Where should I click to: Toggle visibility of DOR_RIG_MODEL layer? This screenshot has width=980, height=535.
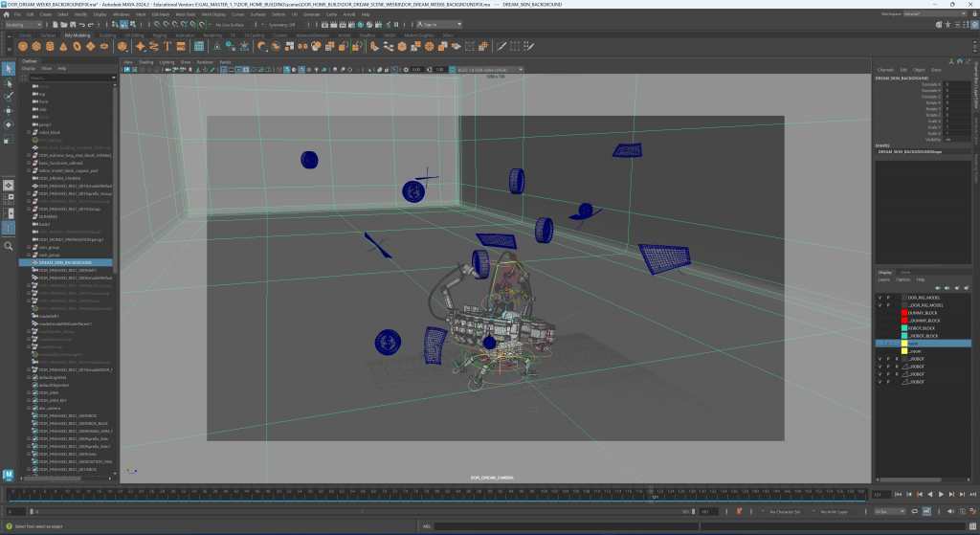(880, 298)
